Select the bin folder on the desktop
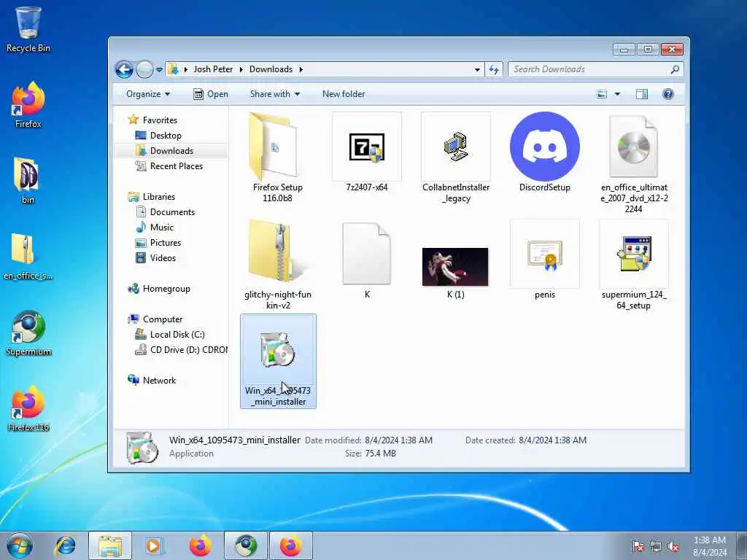 [x=28, y=181]
